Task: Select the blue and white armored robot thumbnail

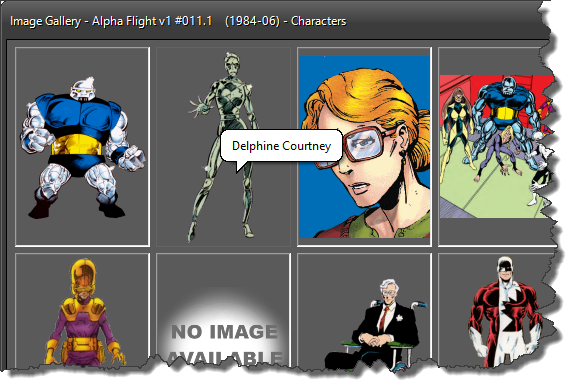Action: 82,147
